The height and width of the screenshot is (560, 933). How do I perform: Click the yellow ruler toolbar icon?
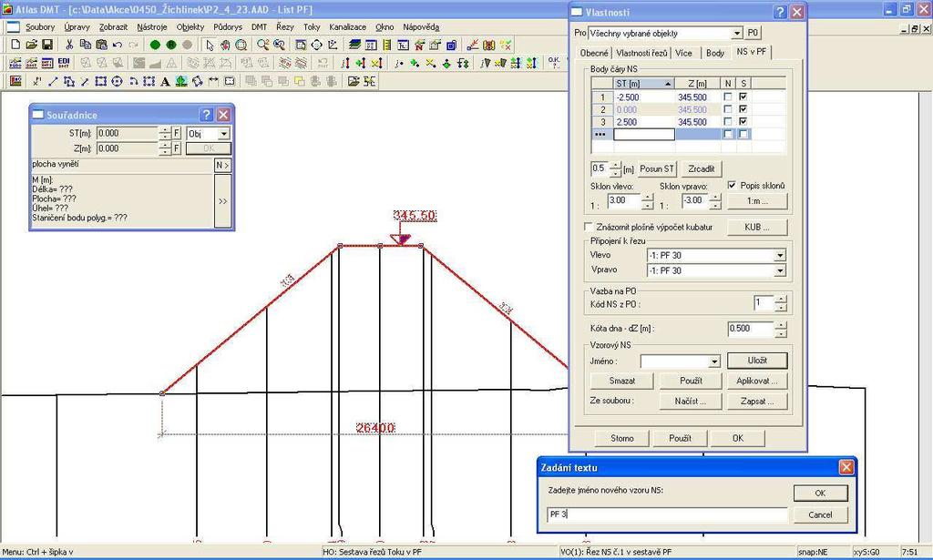[x=387, y=45]
